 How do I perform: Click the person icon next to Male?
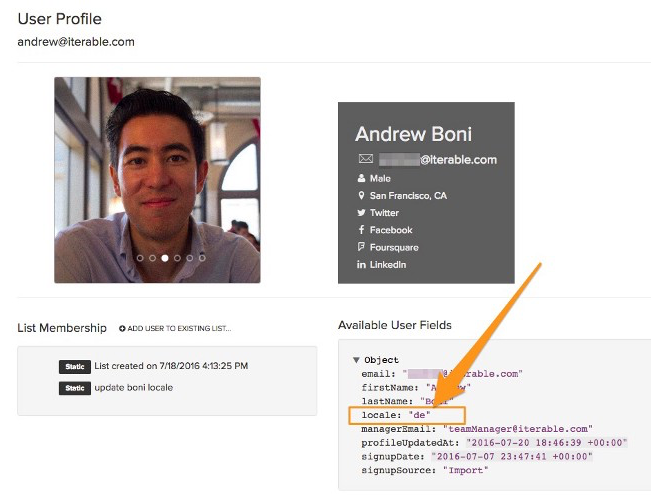click(x=361, y=179)
